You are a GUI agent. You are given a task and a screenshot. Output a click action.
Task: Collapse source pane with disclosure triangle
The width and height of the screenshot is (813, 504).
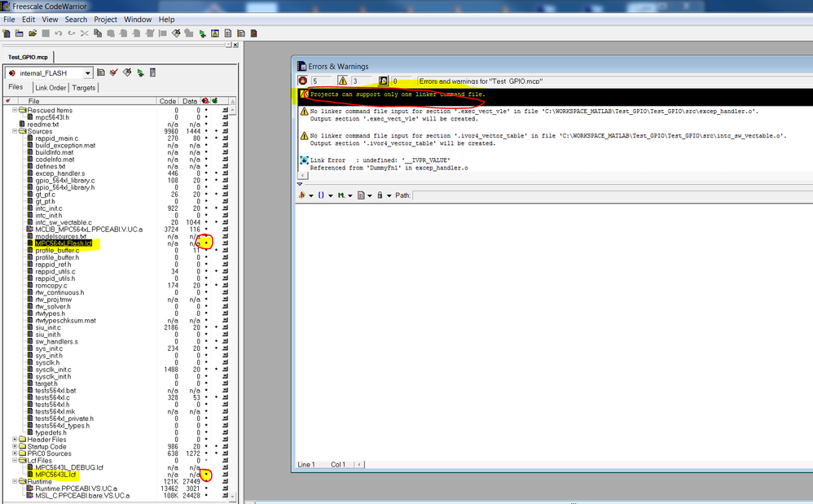tap(300, 184)
